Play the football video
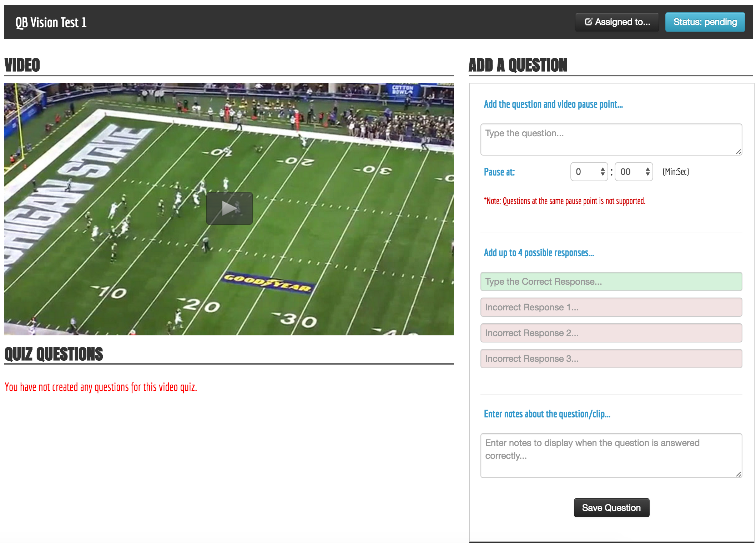The width and height of the screenshot is (756, 543). click(229, 208)
